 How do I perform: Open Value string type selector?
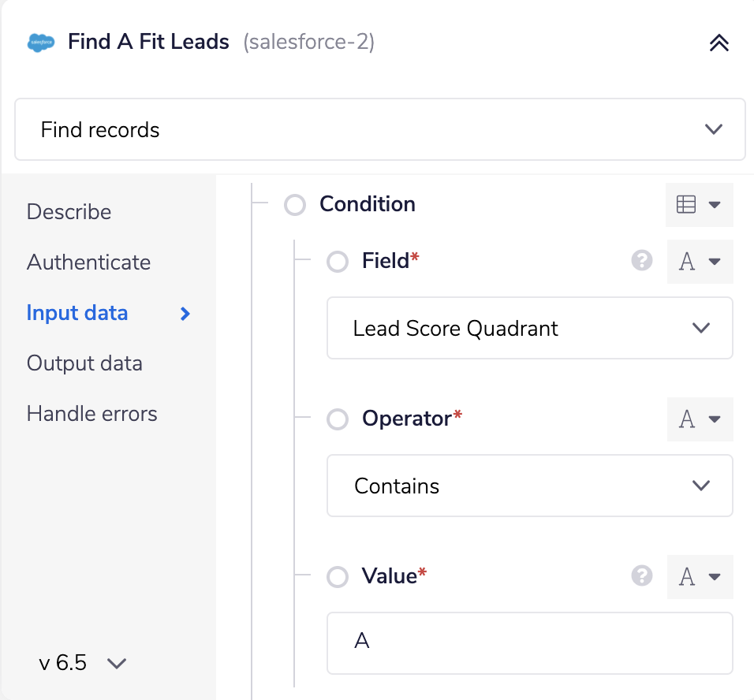[700, 577]
